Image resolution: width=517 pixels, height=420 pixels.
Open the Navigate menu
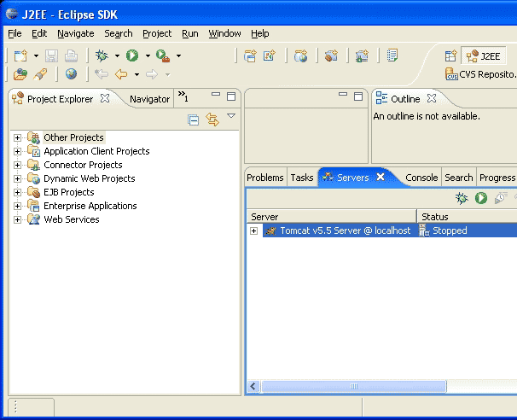76,33
